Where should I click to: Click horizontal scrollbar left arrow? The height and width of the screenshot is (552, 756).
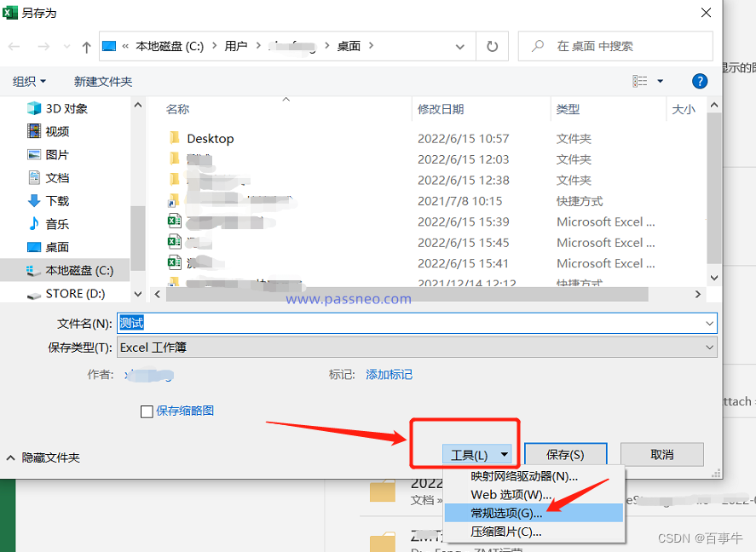[157, 294]
